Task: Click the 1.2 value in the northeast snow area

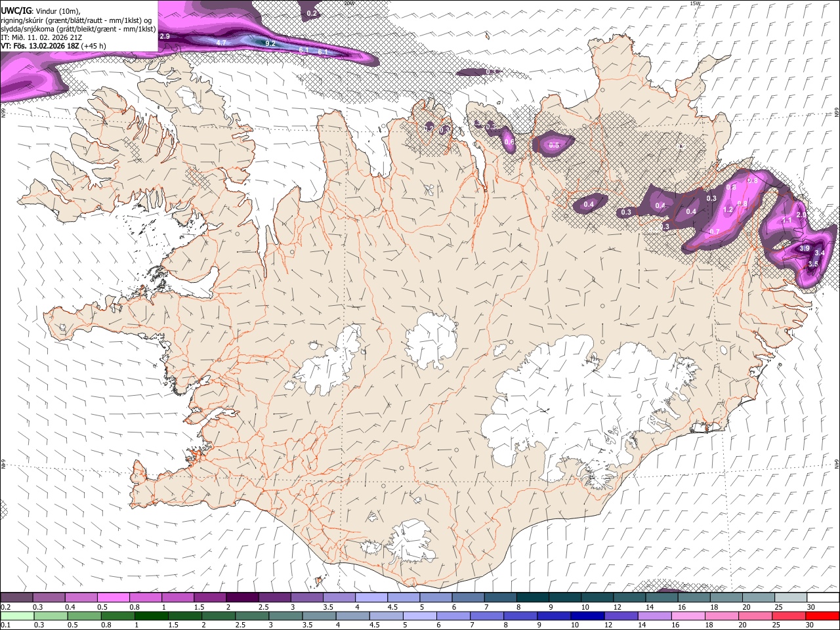Action: click(728, 210)
